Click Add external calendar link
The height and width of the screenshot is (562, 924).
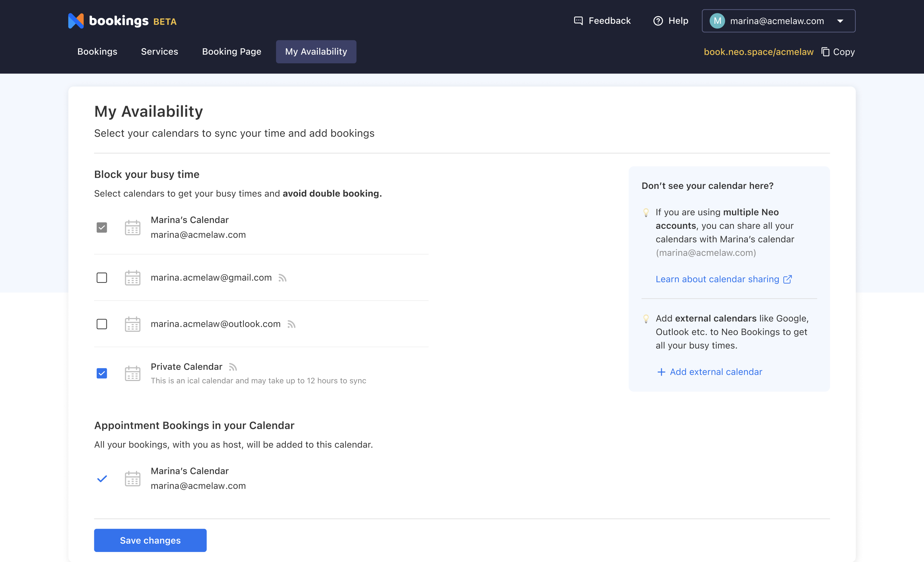(709, 372)
